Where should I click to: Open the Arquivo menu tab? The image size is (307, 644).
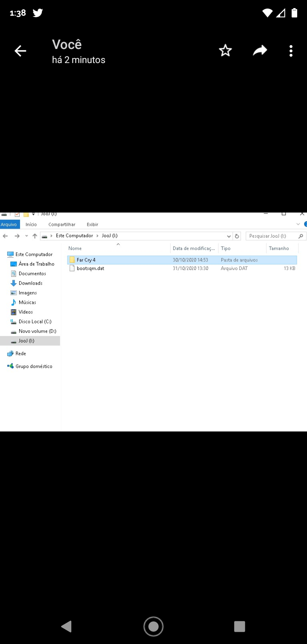[9, 224]
